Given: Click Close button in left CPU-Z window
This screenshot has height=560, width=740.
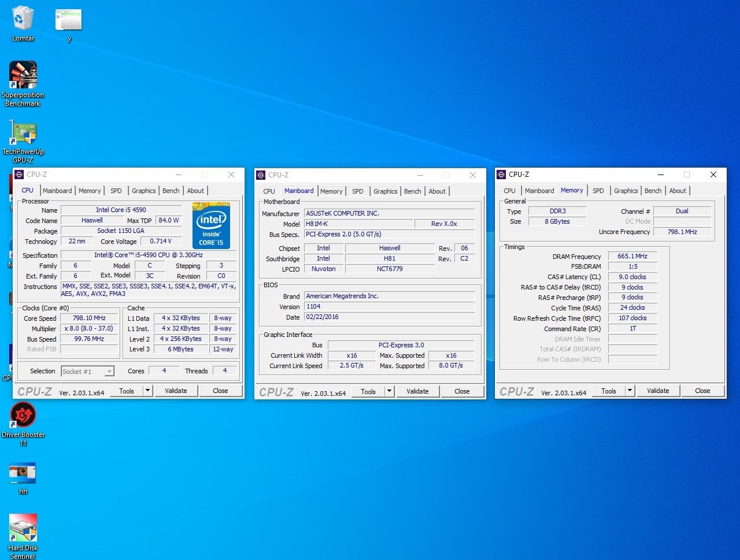Looking at the screenshot, I should click(220, 391).
